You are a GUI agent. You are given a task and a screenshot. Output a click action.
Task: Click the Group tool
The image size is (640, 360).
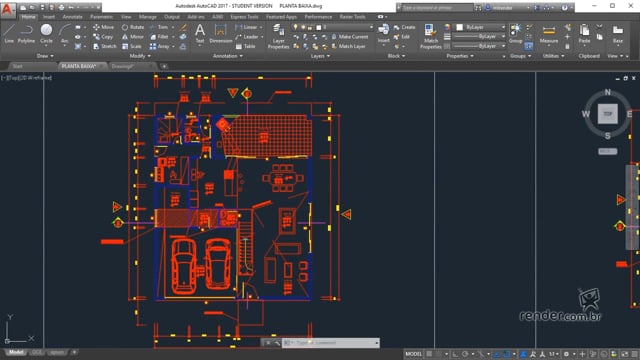coord(516,33)
